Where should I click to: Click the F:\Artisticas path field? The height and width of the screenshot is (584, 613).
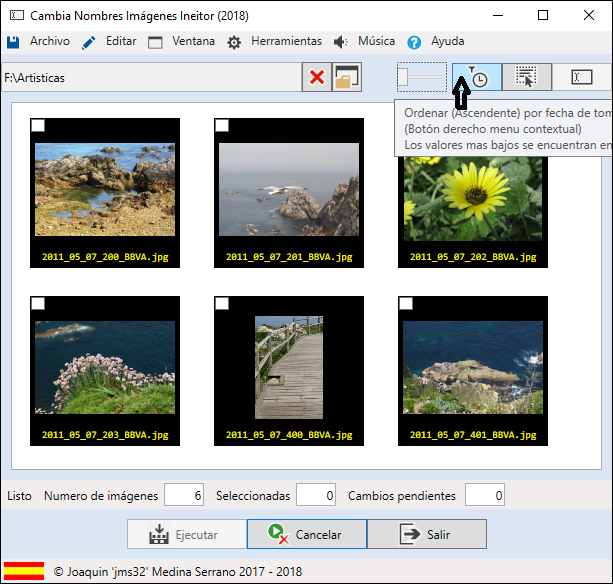pos(152,77)
